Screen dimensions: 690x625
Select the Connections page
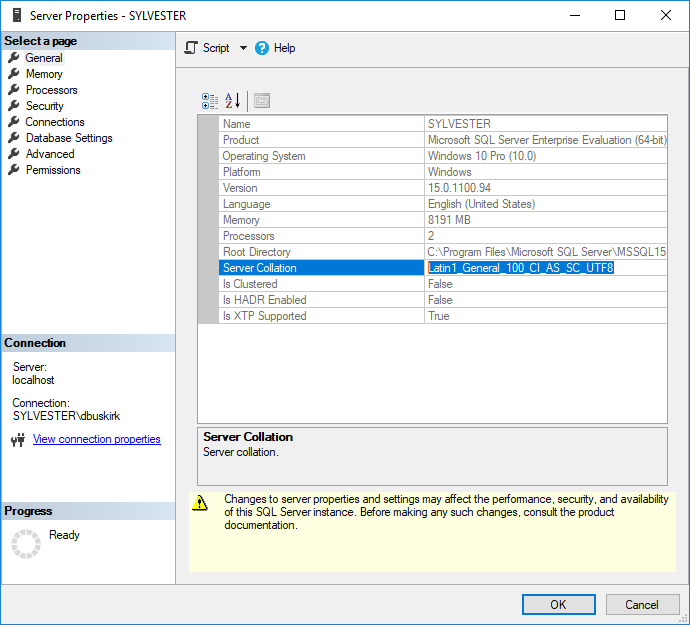[x=55, y=122]
